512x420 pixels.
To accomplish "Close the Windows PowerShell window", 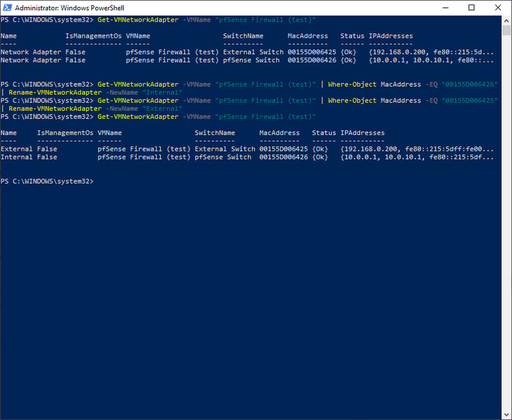I will pyautogui.click(x=500, y=8).
